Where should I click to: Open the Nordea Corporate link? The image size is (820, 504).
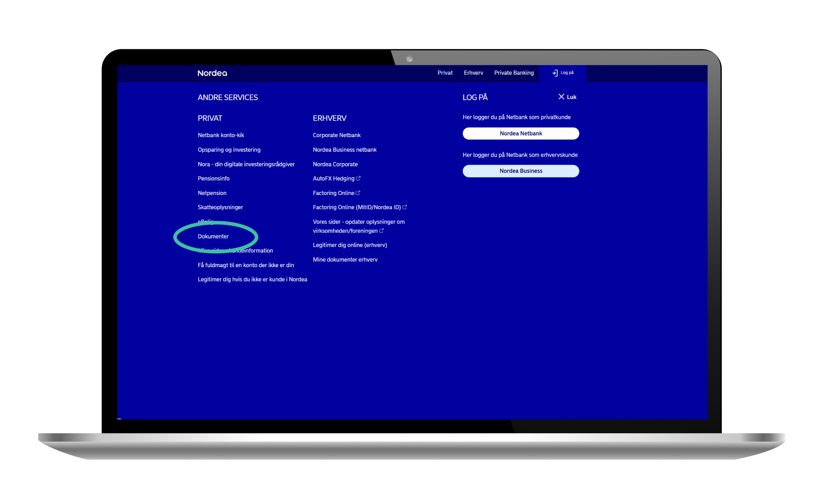[335, 164]
